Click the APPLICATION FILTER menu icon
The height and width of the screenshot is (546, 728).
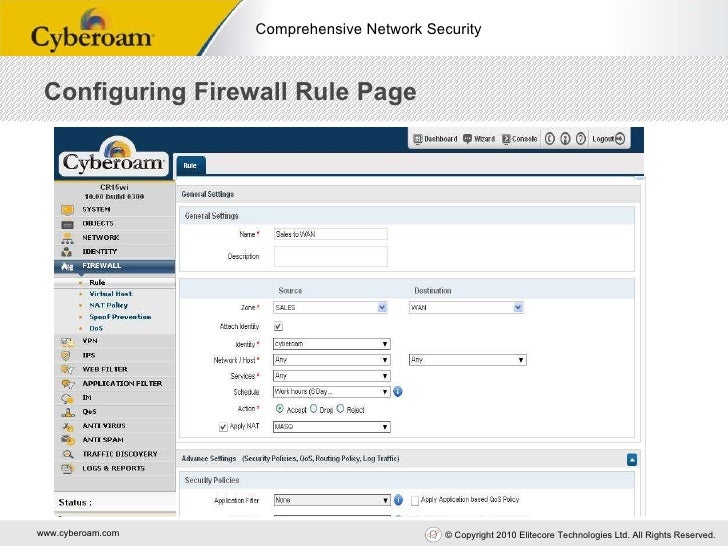(x=68, y=384)
